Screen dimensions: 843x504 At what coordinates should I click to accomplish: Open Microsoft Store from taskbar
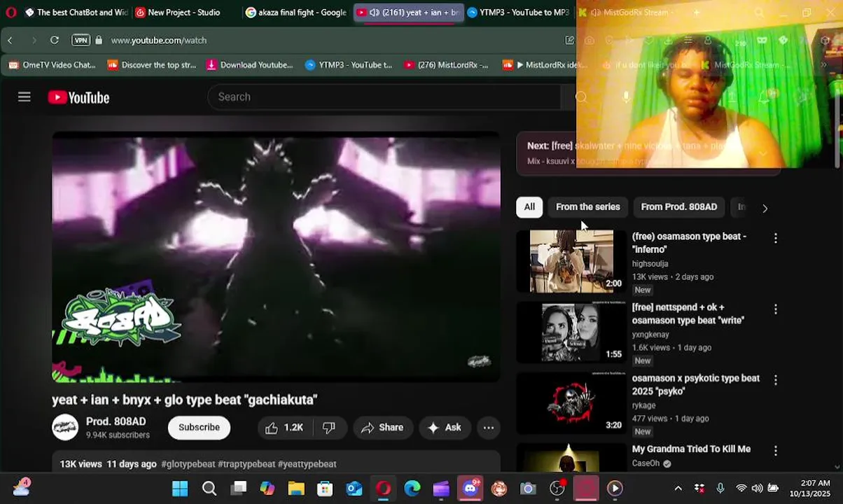pyautogui.click(x=325, y=489)
